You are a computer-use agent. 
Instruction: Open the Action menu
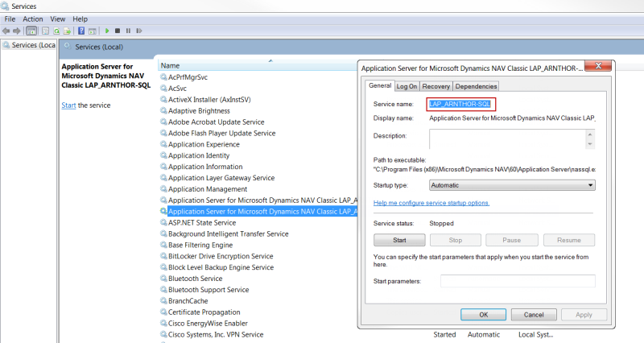33,19
